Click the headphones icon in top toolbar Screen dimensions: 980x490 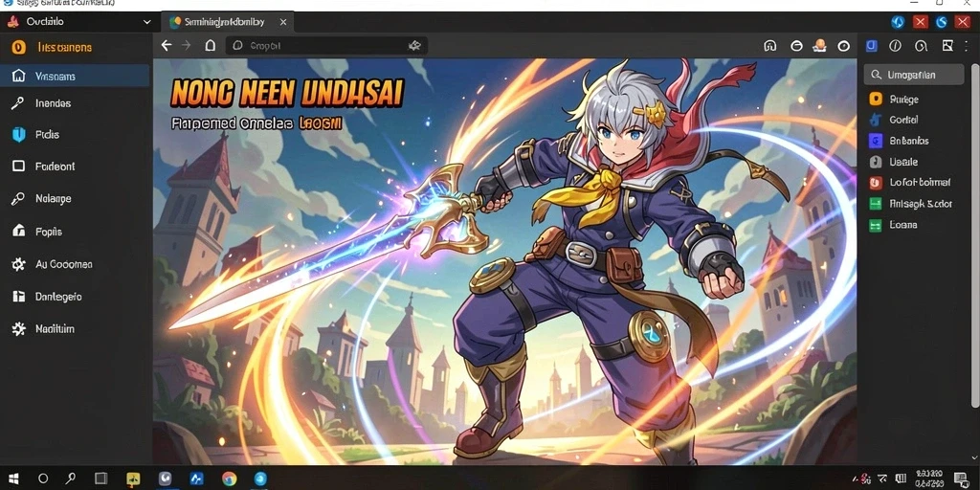[770, 46]
